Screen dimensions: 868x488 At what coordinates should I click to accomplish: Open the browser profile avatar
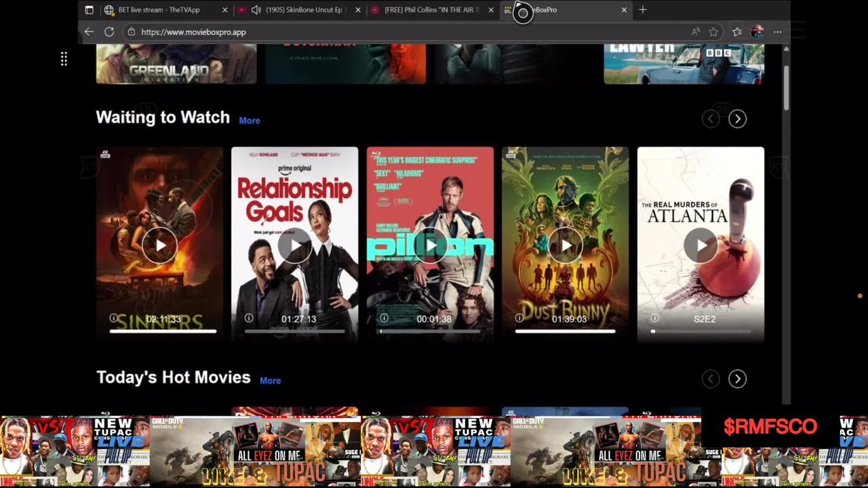(x=757, y=32)
